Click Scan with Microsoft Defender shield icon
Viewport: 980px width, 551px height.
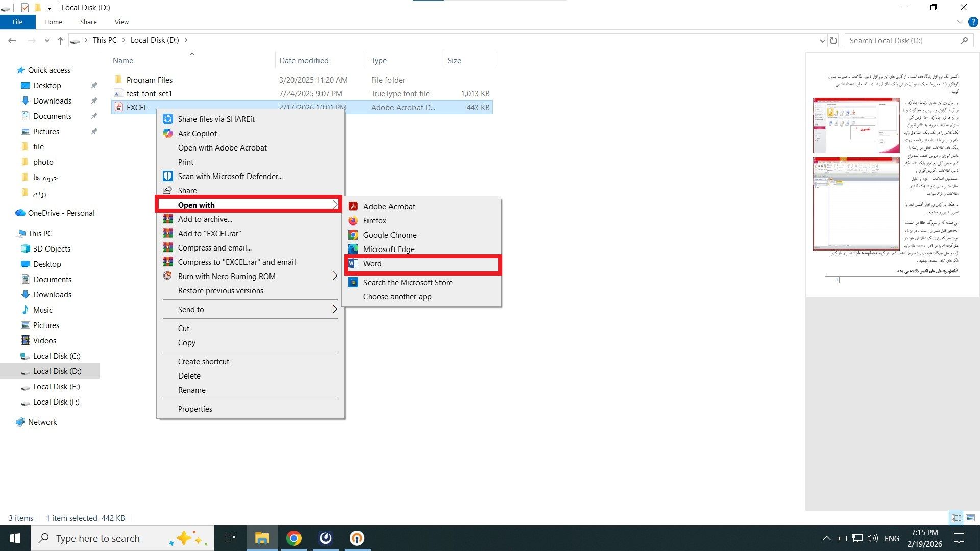[x=168, y=177]
